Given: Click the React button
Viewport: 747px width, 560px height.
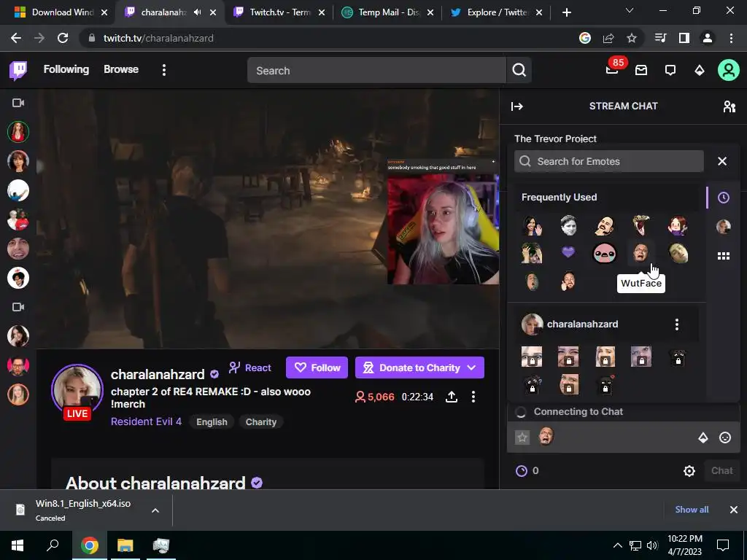Looking at the screenshot, I should [249, 367].
